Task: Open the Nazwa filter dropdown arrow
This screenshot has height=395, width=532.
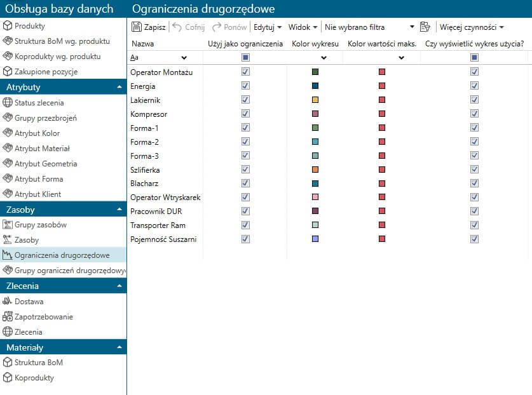Action: pos(184,58)
